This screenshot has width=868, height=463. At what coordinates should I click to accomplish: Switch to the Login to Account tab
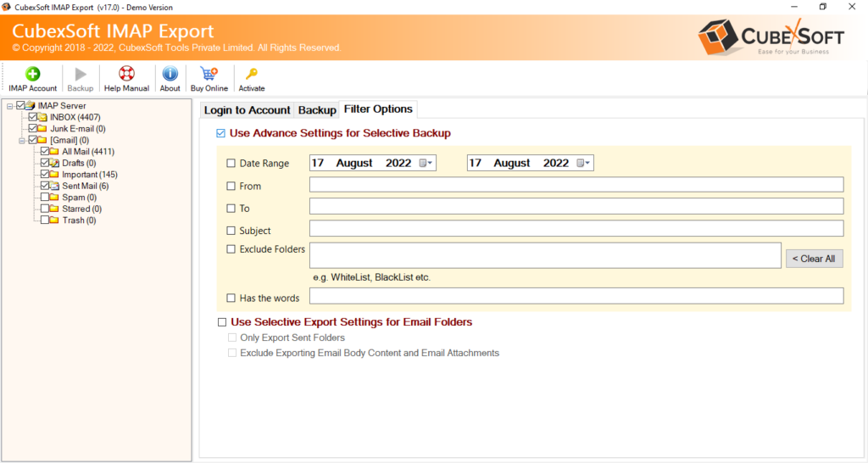click(x=247, y=110)
